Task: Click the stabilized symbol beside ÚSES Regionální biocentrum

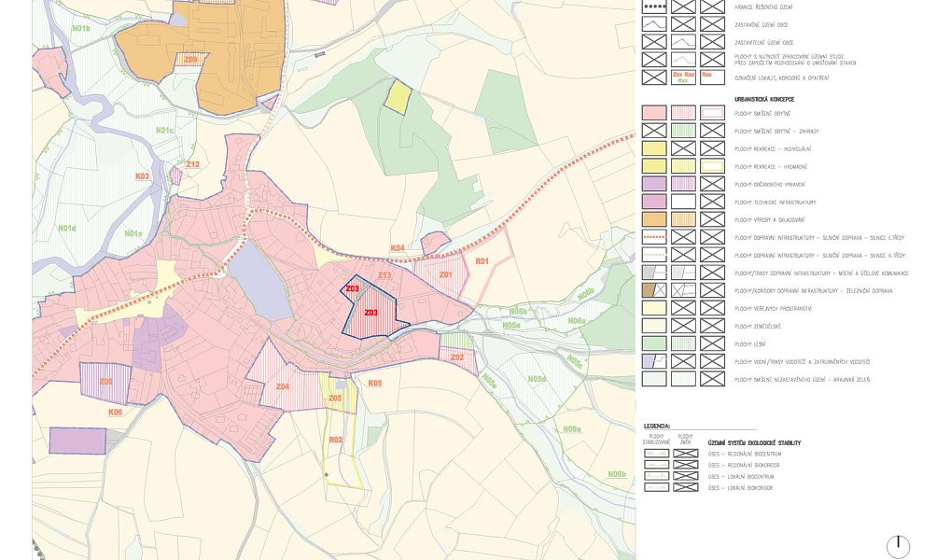Action: pos(656,454)
